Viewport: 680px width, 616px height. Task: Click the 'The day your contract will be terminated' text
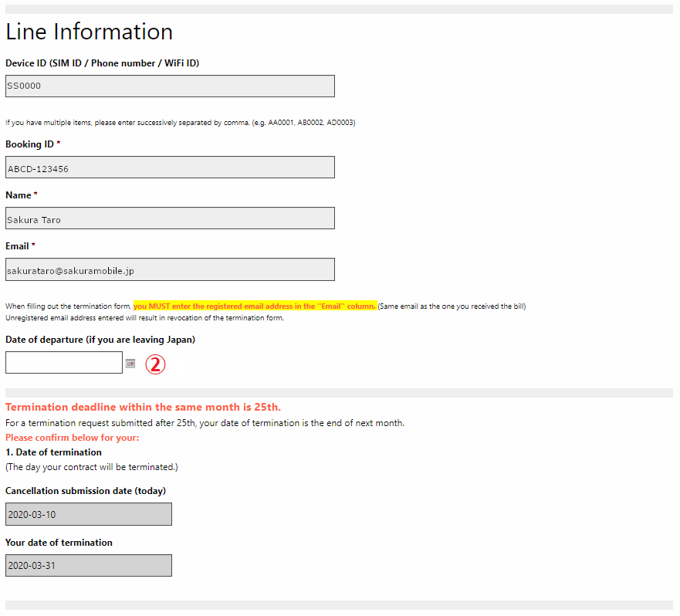pos(92,467)
